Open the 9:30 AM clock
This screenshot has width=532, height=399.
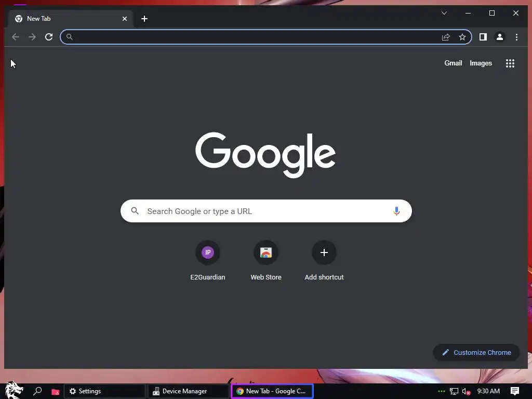[x=488, y=391]
